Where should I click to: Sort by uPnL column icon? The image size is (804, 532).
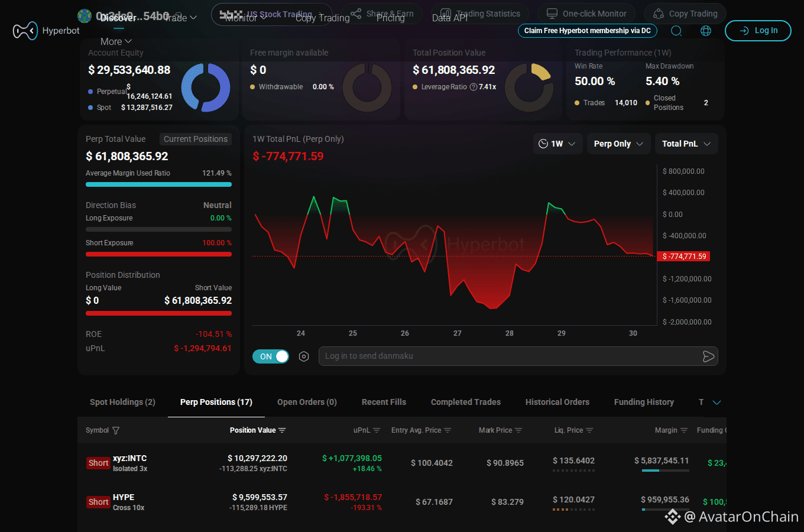point(377,430)
